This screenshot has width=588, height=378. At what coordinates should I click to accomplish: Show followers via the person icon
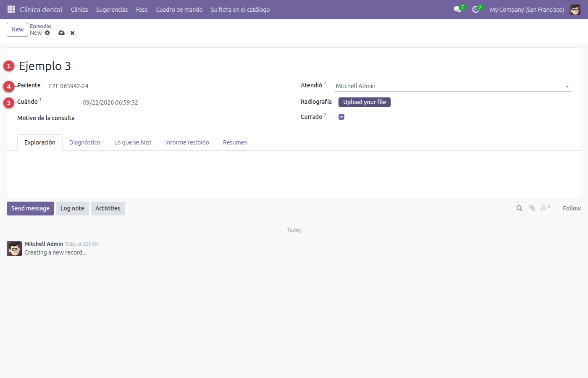tap(544, 208)
